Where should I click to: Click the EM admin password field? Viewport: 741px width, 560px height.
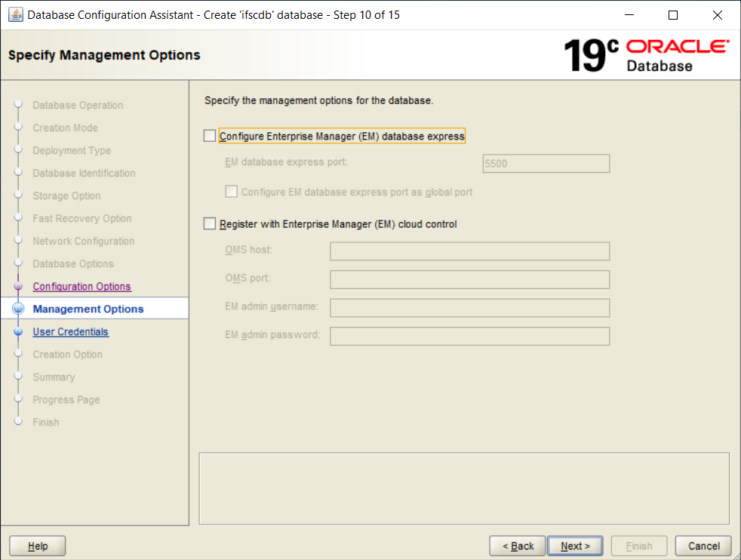469,336
